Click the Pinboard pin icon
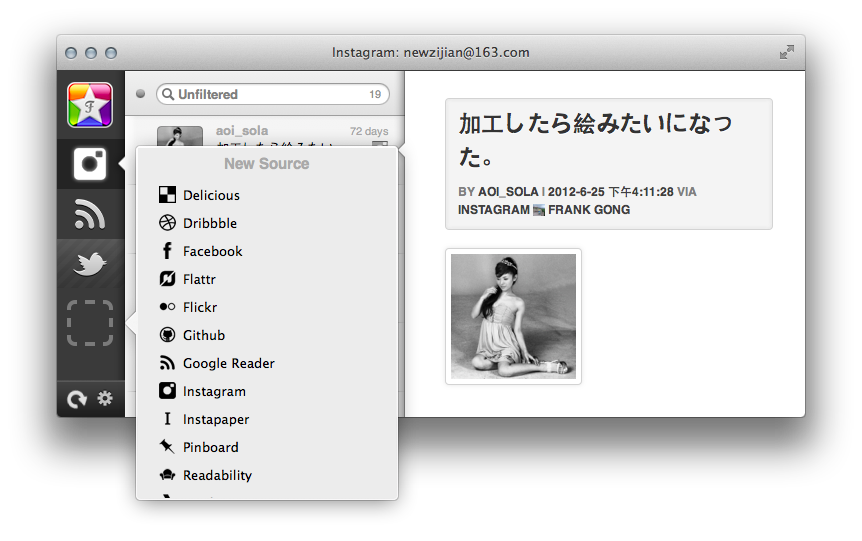 click(x=167, y=446)
